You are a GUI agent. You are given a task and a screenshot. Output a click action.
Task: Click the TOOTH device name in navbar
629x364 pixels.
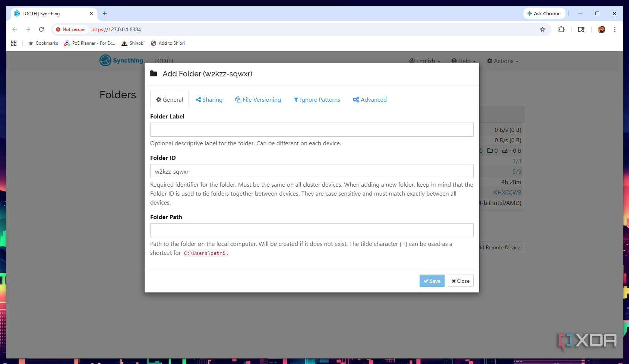click(164, 61)
